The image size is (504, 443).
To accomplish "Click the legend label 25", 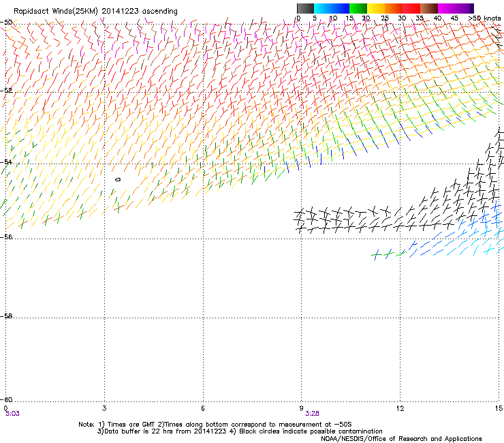I will click(385, 18).
